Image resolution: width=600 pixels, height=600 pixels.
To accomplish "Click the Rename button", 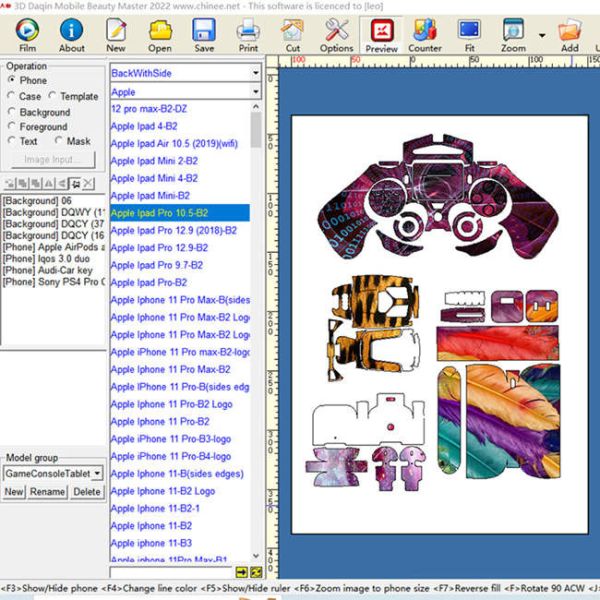I will pyautogui.click(x=48, y=492).
